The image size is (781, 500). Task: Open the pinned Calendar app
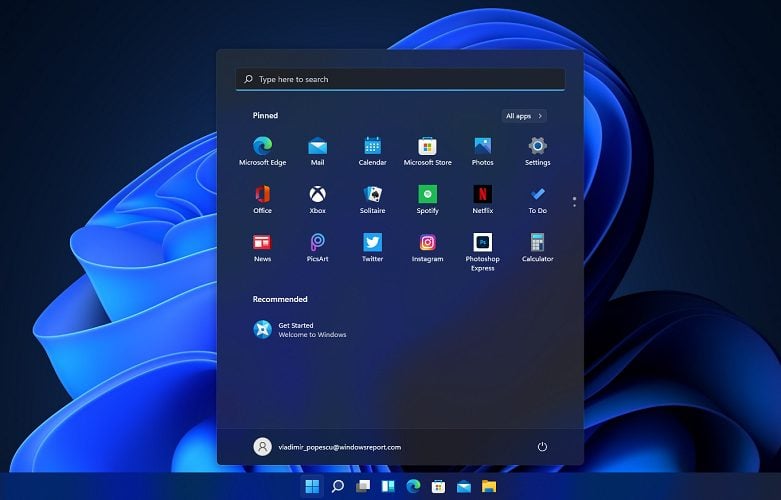(x=373, y=151)
